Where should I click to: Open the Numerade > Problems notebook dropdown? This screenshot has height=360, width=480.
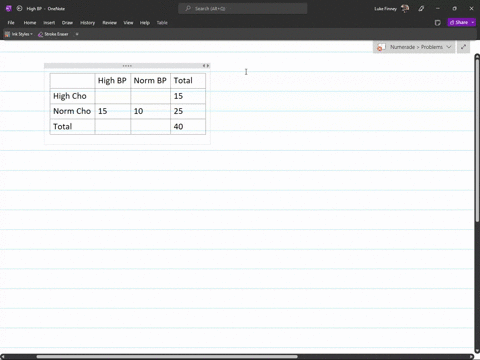coord(414,47)
